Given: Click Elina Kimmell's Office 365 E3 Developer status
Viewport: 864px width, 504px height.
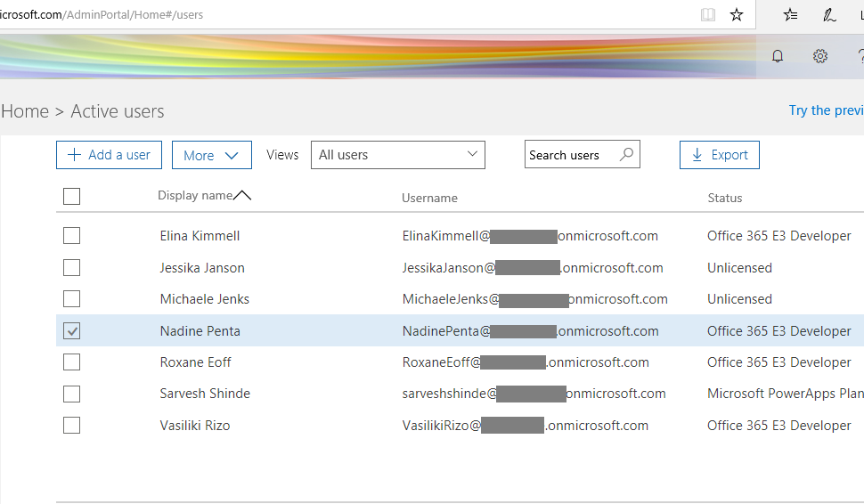Looking at the screenshot, I should click(x=779, y=236).
